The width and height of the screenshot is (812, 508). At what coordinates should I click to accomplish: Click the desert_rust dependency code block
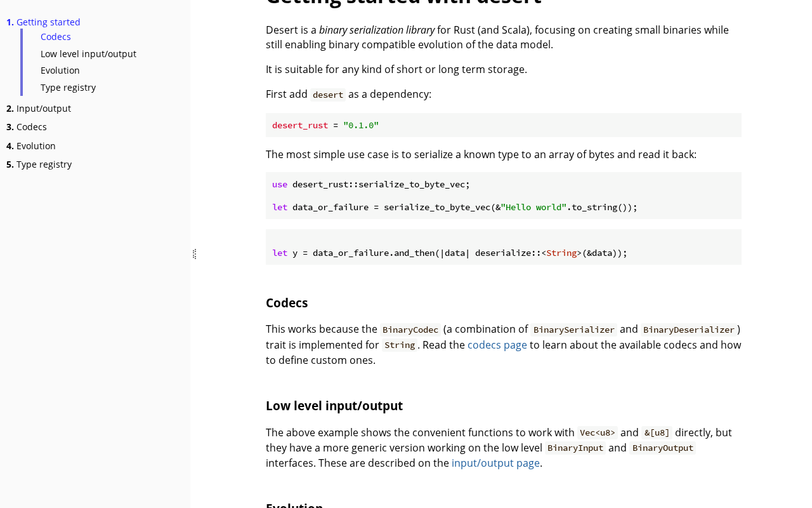(x=503, y=125)
